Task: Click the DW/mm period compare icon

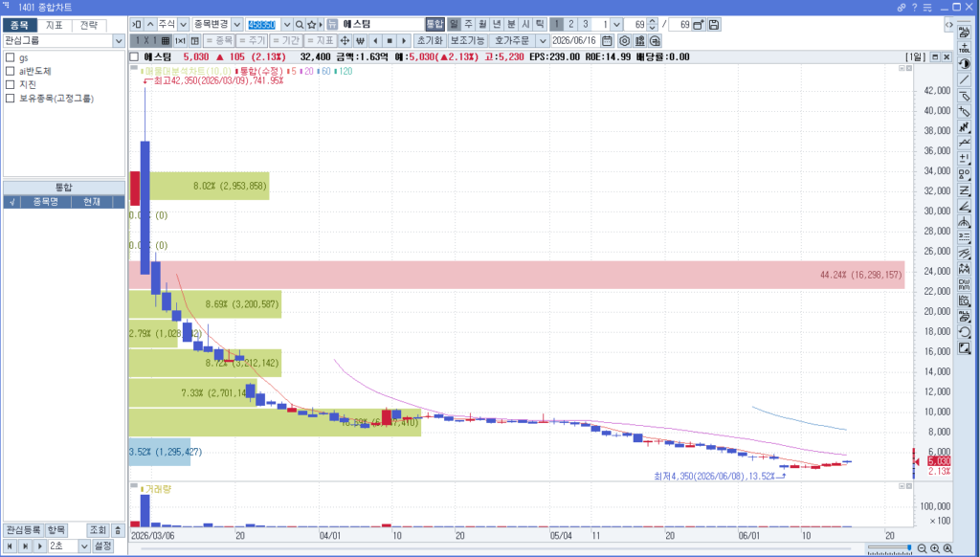Action: pyautogui.click(x=965, y=285)
